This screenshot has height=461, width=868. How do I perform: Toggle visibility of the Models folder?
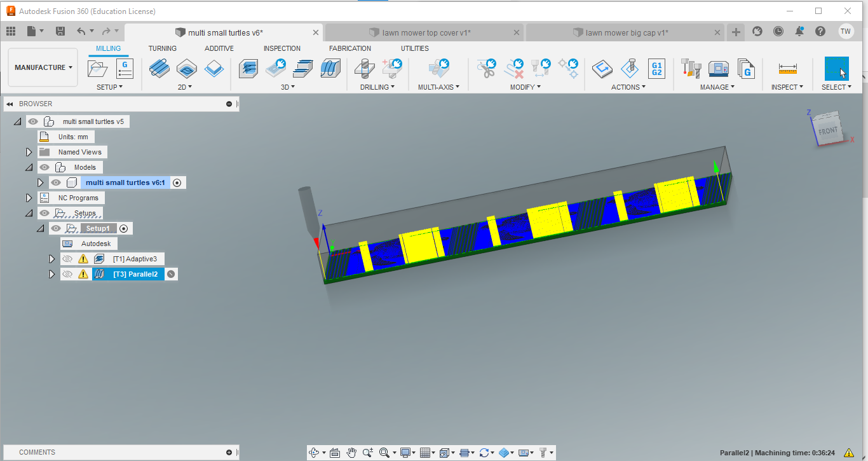(44, 167)
